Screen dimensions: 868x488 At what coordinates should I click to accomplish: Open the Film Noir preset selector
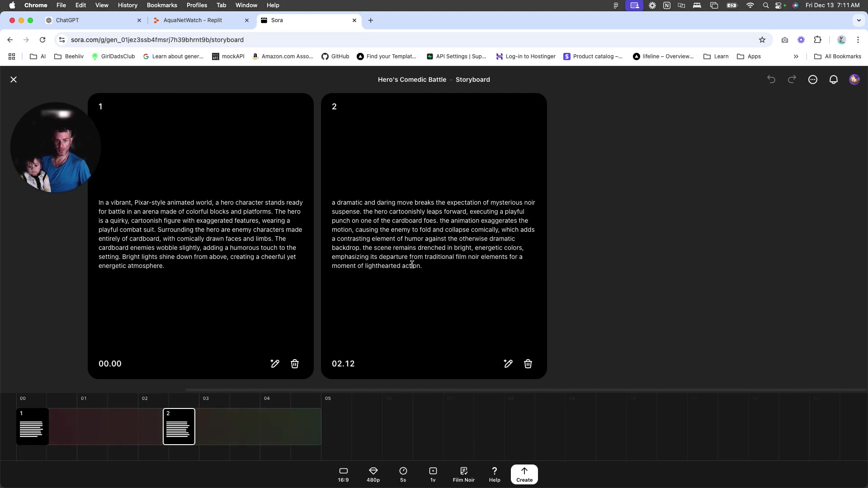[463, 474]
